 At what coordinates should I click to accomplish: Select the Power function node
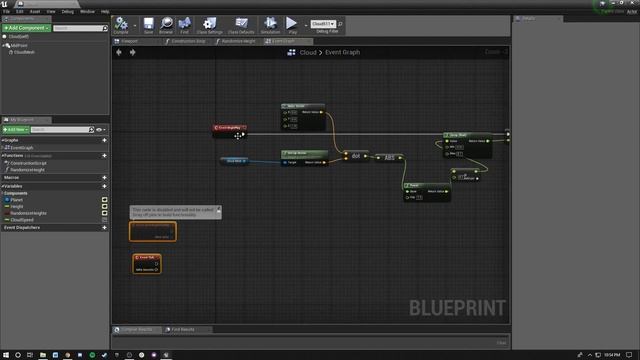coord(427,192)
